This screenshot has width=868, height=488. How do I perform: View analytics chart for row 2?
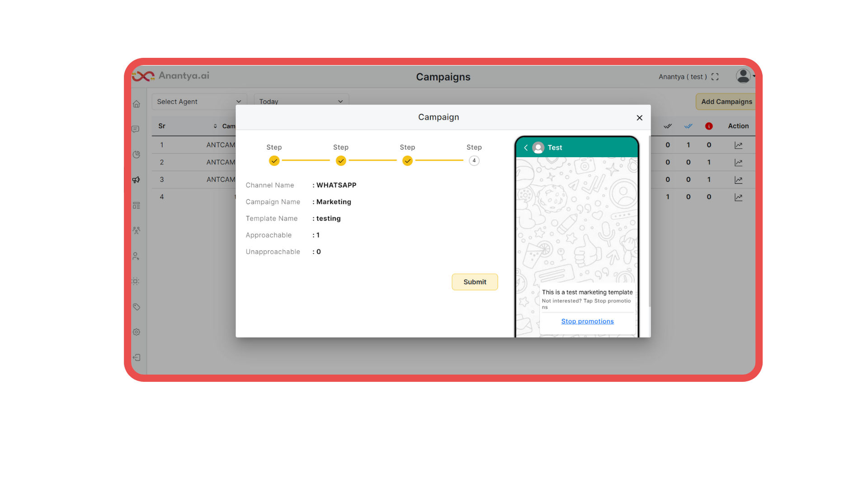738,162
